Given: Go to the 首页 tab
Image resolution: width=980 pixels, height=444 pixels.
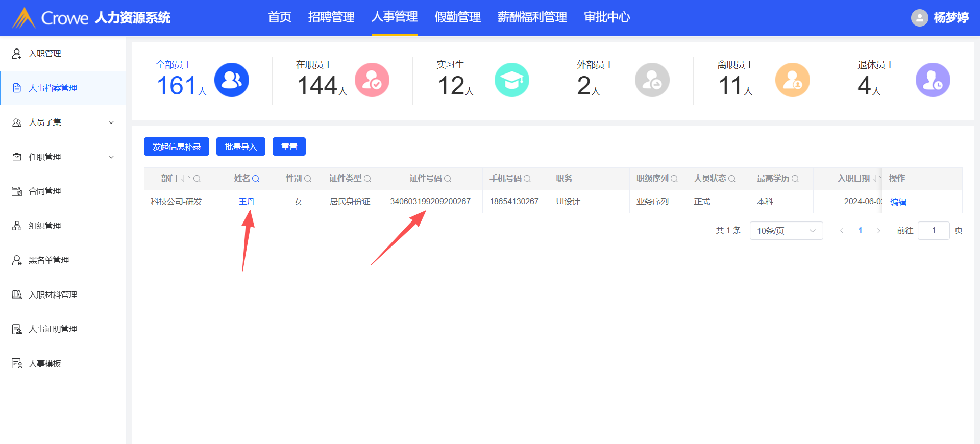Looking at the screenshot, I should pos(280,17).
